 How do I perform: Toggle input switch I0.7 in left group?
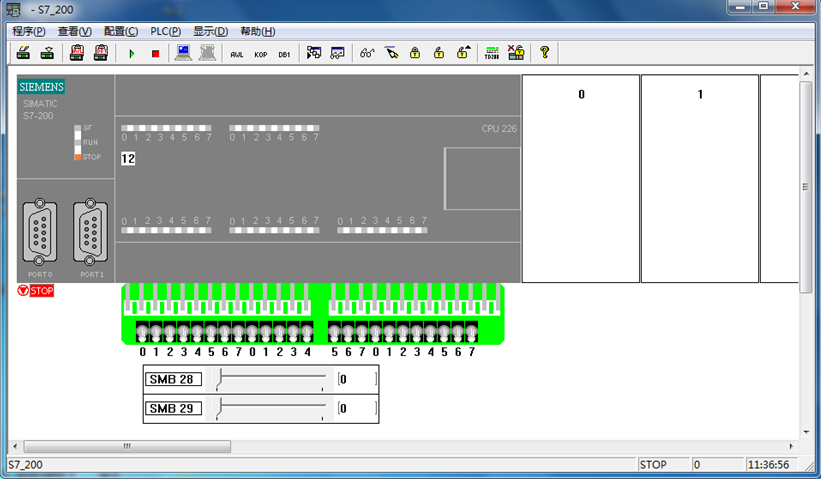coord(238,333)
